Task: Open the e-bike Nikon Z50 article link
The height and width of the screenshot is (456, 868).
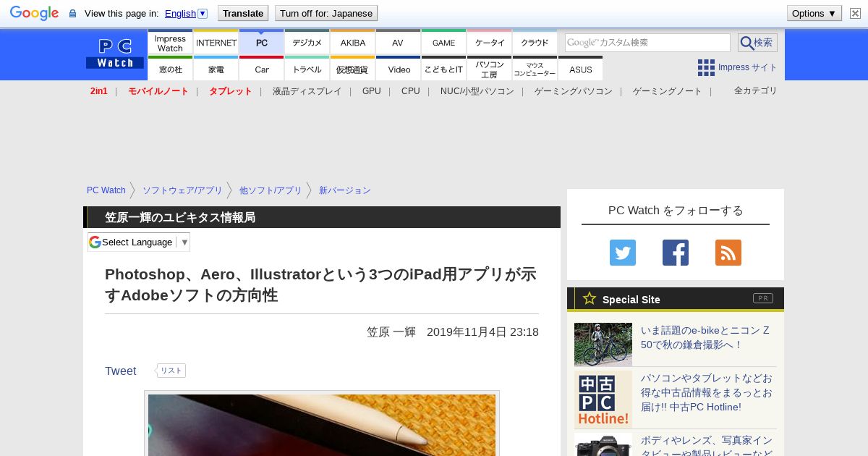Action: coord(705,337)
